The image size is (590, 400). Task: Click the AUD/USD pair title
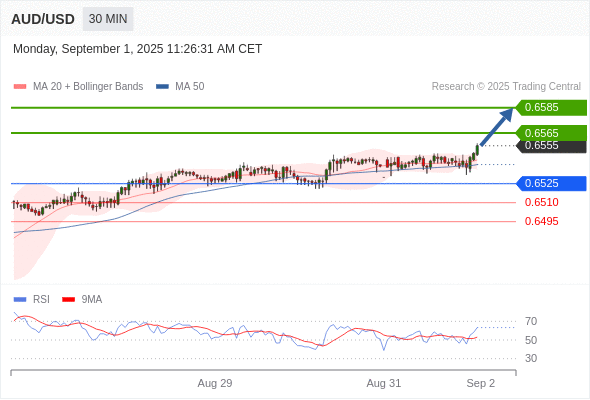[x=43, y=19]
